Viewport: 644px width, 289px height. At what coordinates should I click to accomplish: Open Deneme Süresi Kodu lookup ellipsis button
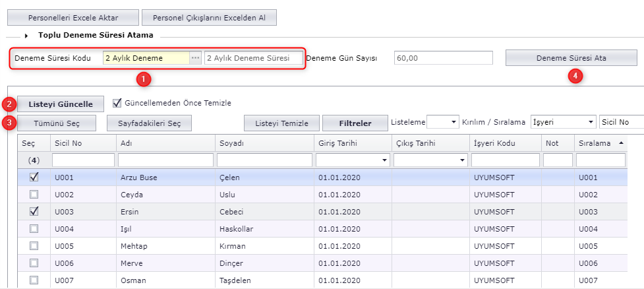[x=195, y=58]
